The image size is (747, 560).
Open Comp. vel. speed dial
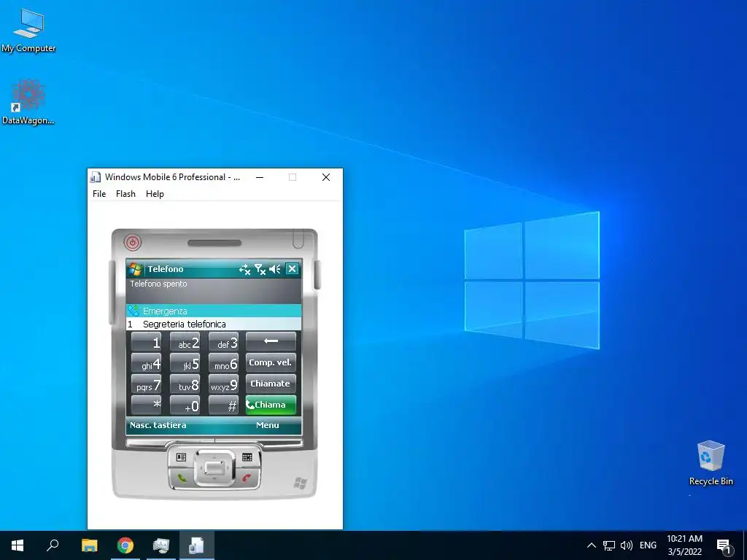coord(271,362)
